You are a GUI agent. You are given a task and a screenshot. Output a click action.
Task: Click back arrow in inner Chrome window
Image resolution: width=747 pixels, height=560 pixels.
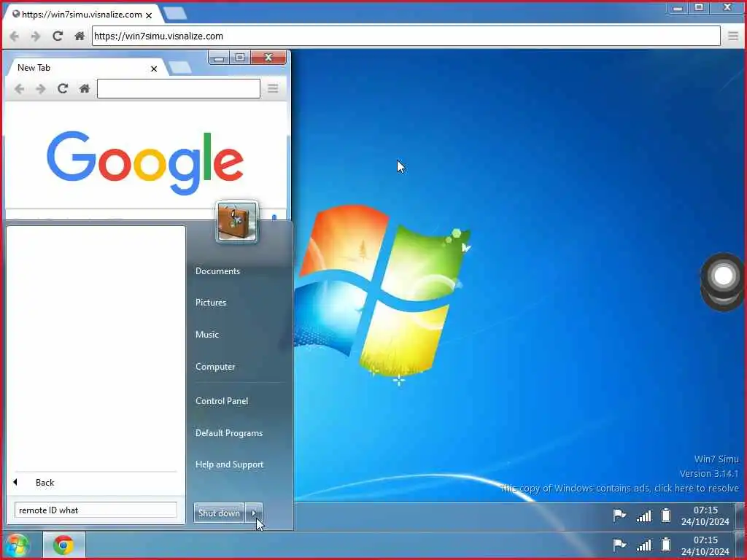pos(19,88)
